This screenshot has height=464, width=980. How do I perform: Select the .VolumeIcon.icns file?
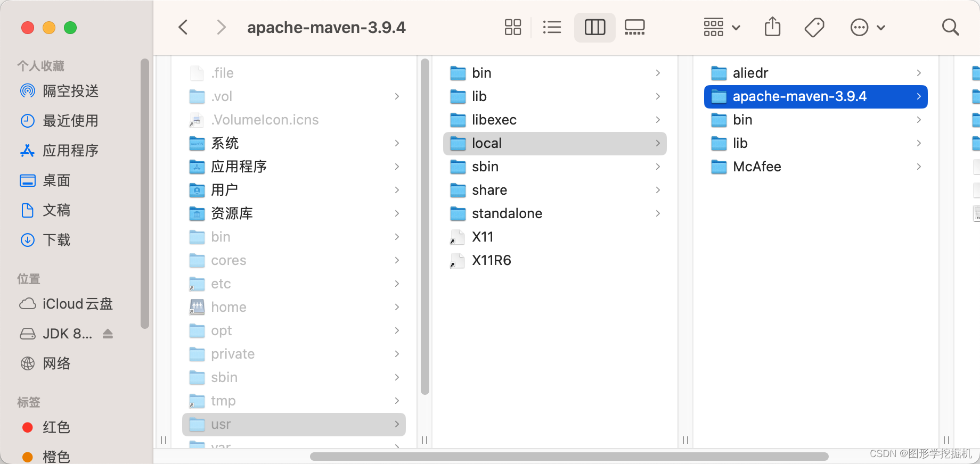pyautogui.click(x=294, y=120)
